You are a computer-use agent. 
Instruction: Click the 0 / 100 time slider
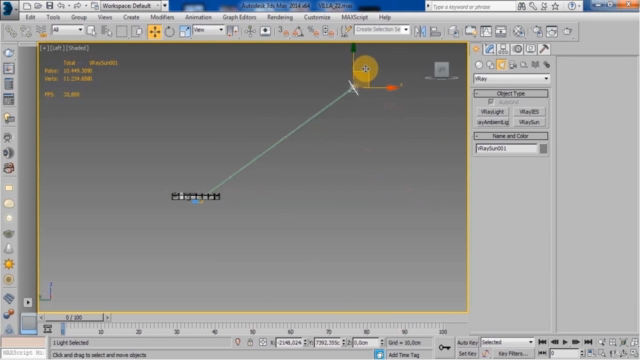pyautogui.click(x=74, y=317)
